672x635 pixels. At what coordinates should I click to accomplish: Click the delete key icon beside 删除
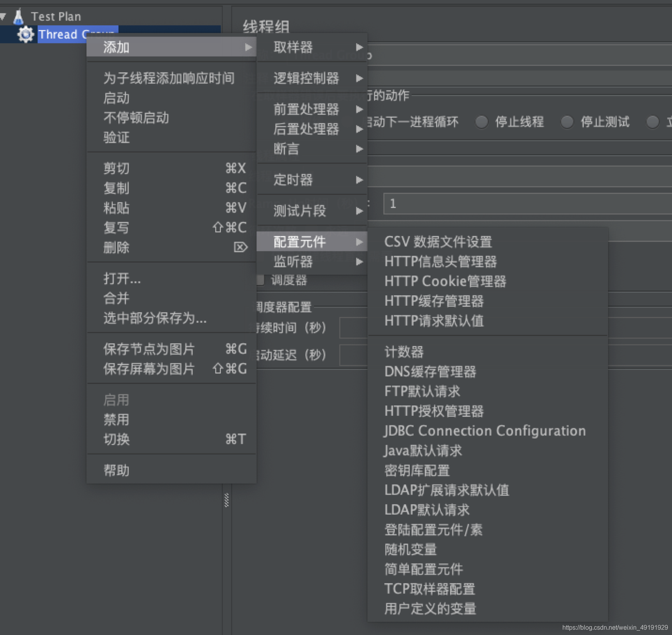(x=241, y=247)
